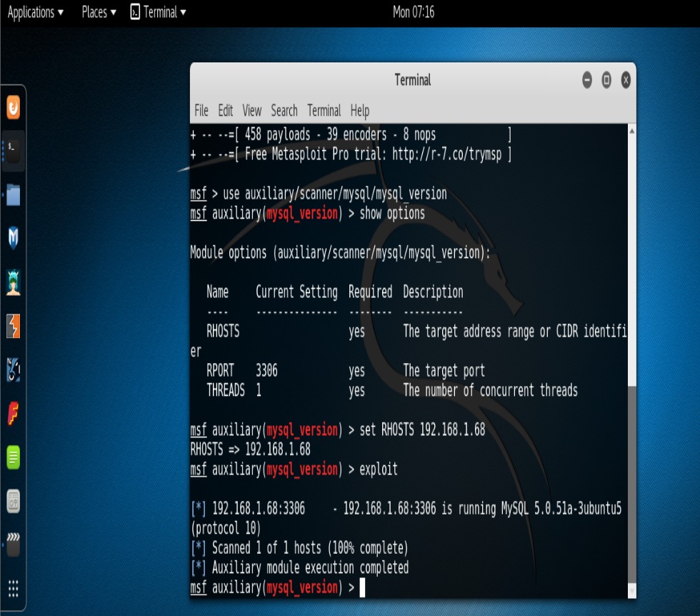
Task: Click the 'RHOSTS => 192.168.1.68' output line
Action: (250, 449)
